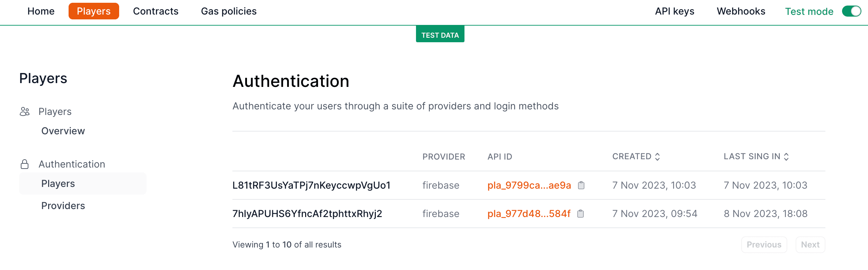
Task: Open player link pla_9799ca...ae9a
Action: pos(529,185)
